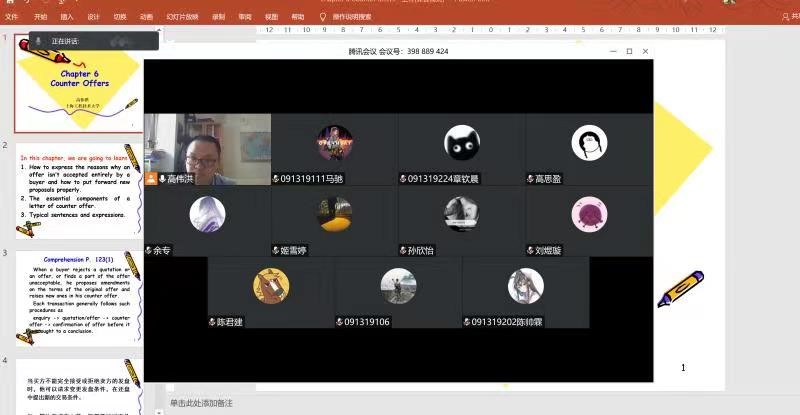Switch to the 视图 (View) ribbon tab
Viewport: 800px width, 415px height.
point(272,17)
